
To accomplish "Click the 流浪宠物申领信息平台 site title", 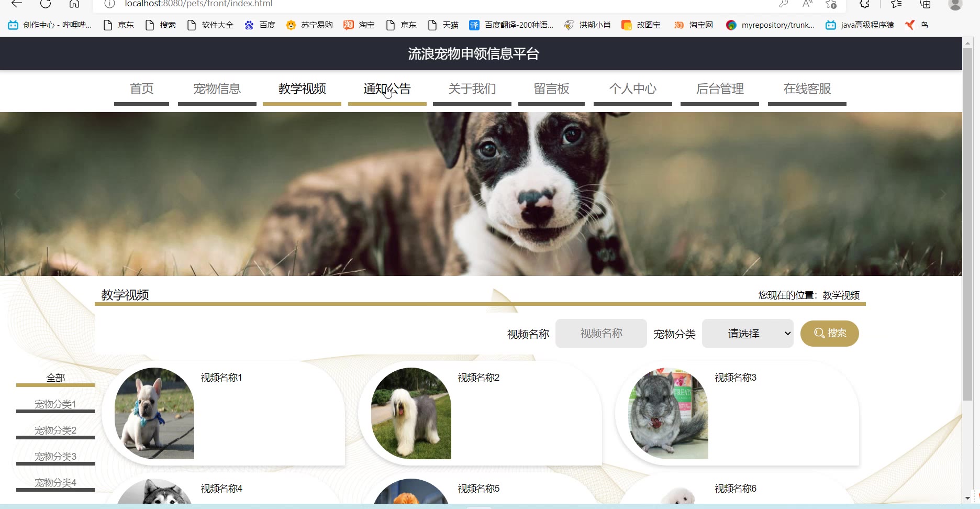I will (x=473, y=54).
